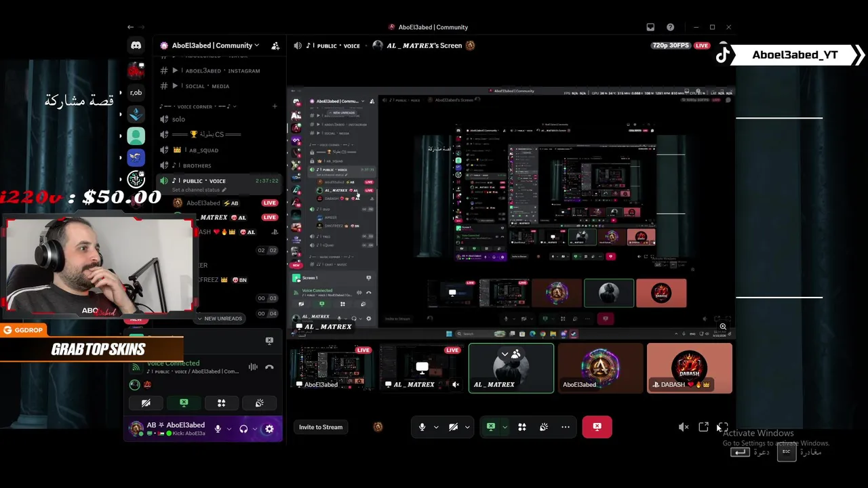Viewport: 868px width, 488px height.
Task: Join the solo voice channel
Action: point(219,119)
